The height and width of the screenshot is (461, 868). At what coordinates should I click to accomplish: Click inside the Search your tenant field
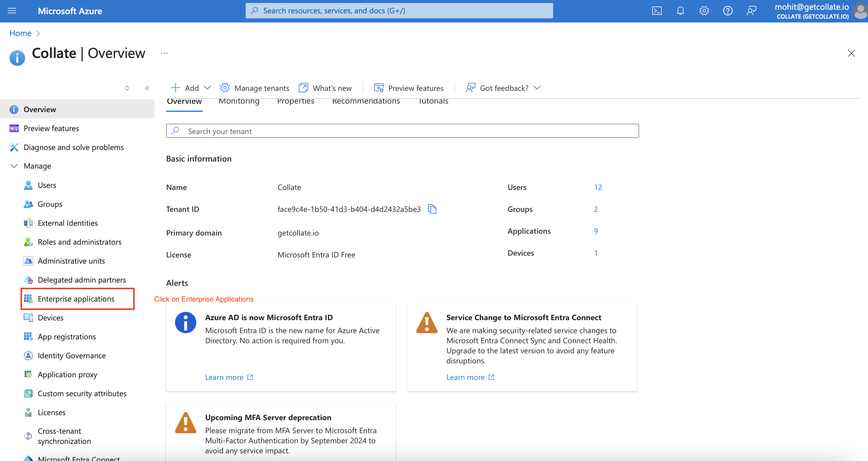click(x=401, y=131)
